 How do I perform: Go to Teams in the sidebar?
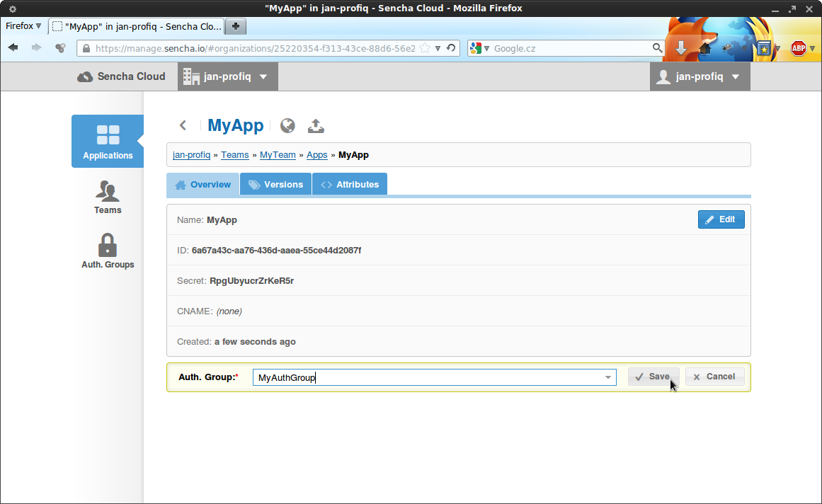pos(108,197)
